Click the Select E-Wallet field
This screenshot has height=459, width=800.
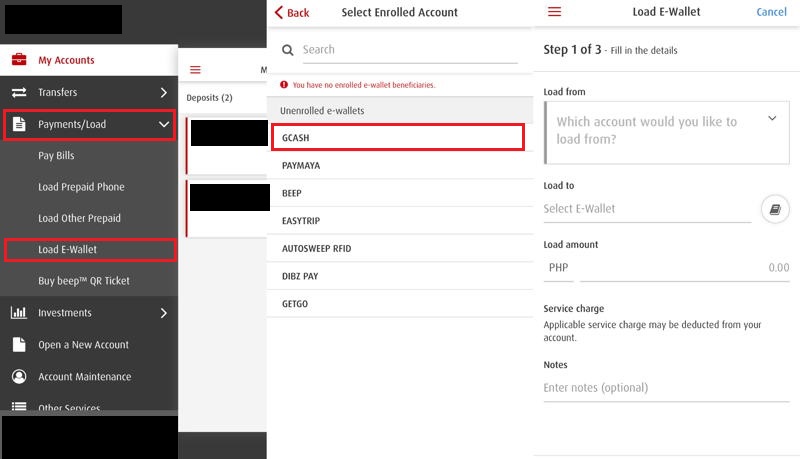(x=647, y=209)
